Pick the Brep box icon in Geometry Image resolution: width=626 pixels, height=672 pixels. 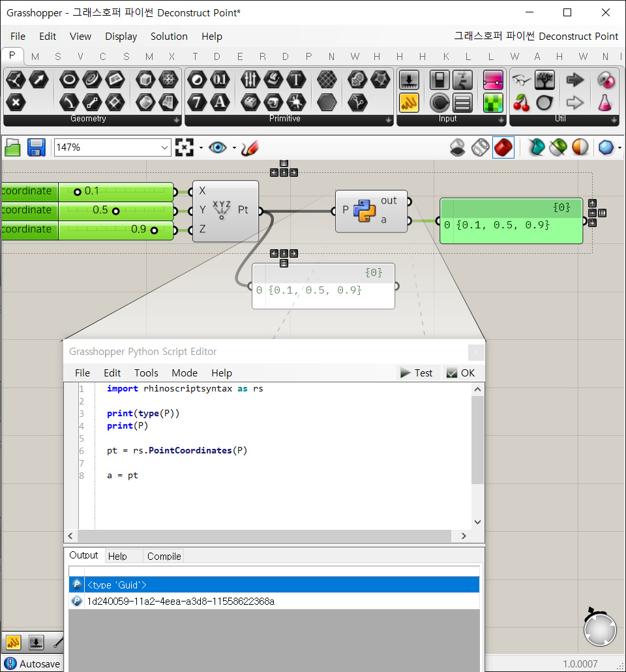click(145, 80)
